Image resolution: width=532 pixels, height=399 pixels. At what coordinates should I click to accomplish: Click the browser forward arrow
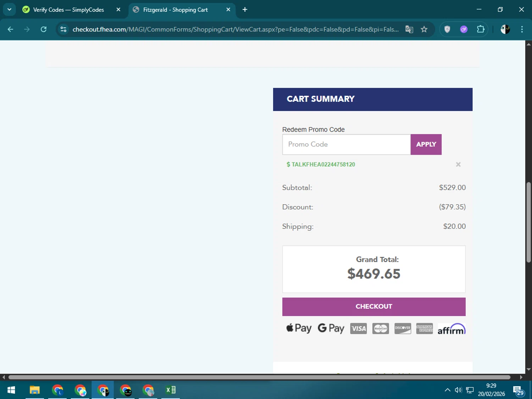[27, 29]
